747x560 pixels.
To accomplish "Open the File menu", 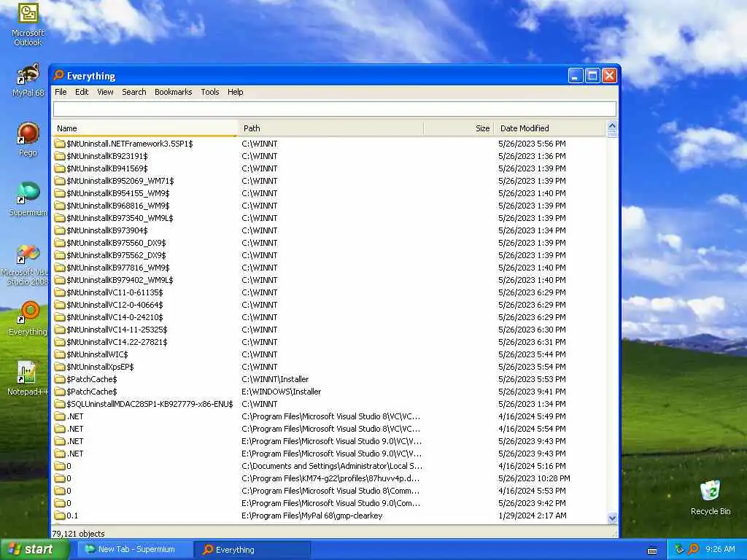I will [x=61, y=92].
